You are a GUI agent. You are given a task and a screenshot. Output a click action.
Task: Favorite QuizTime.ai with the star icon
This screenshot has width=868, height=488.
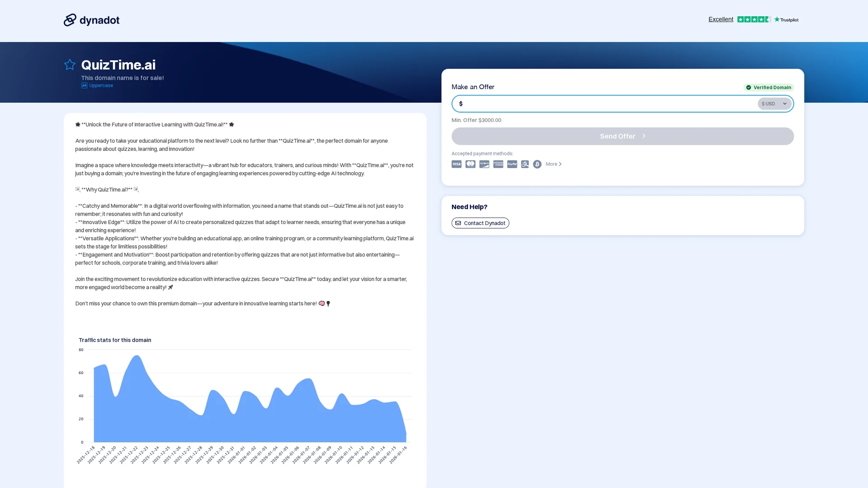coord(70,65)
